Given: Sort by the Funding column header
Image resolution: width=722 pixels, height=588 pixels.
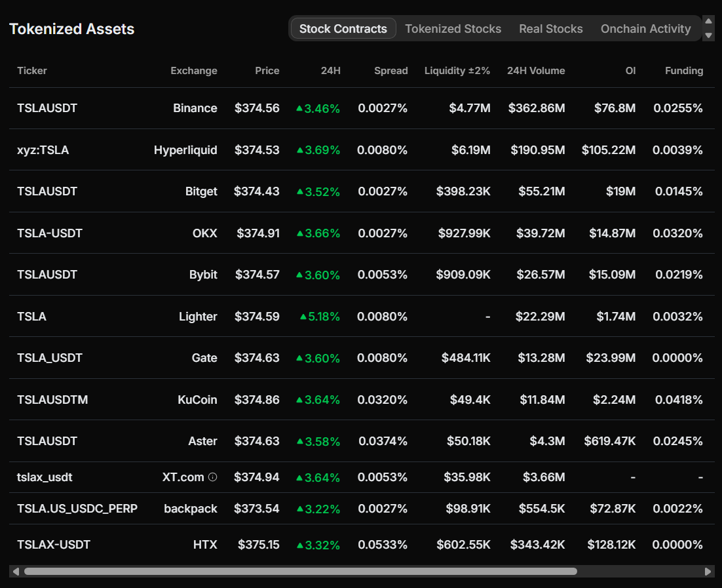Looking at the screenshot, I should [x=684, y=71].
